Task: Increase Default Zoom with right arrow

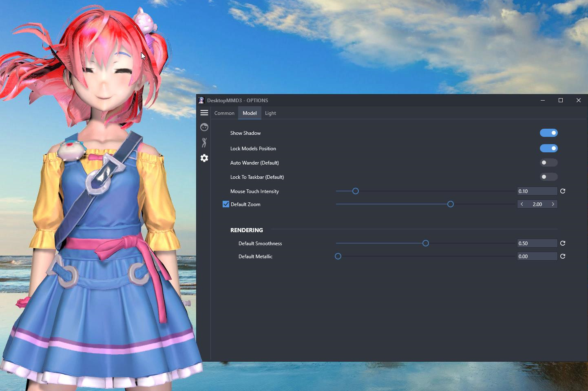Action: pos(553,204)
